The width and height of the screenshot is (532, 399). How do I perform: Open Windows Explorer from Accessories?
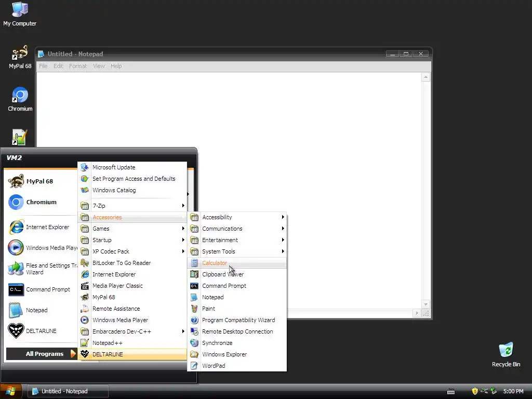point(237,354)
